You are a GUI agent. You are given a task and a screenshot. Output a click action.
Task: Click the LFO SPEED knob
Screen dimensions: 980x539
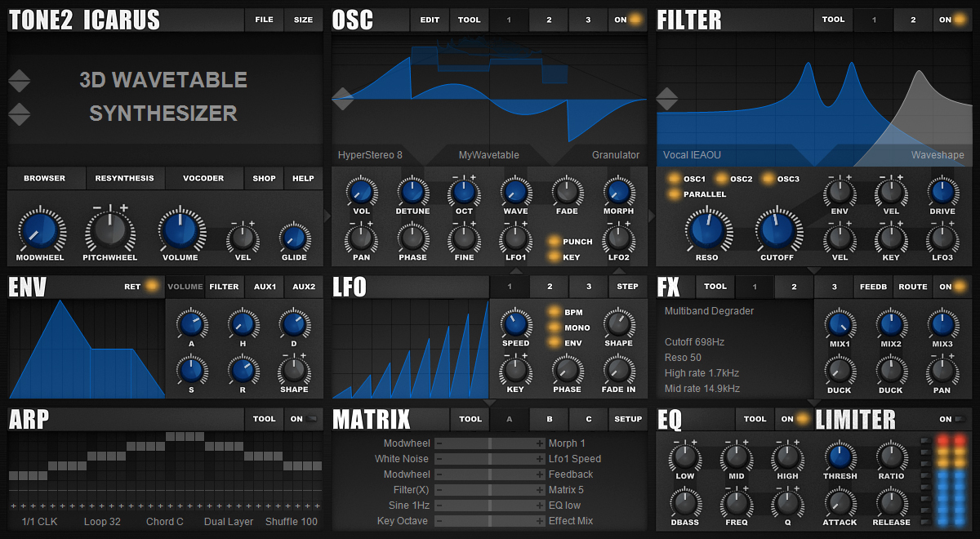pos(515,324)
